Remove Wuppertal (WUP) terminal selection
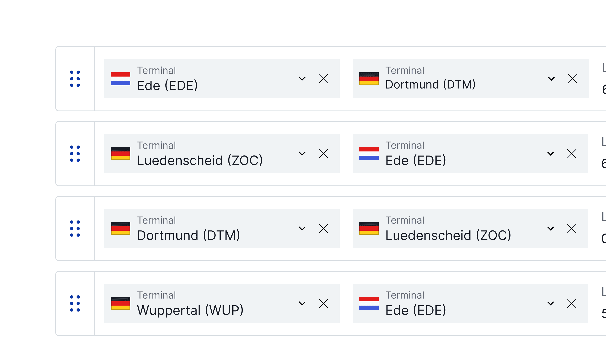606x364 pixels. coord(323,303)
